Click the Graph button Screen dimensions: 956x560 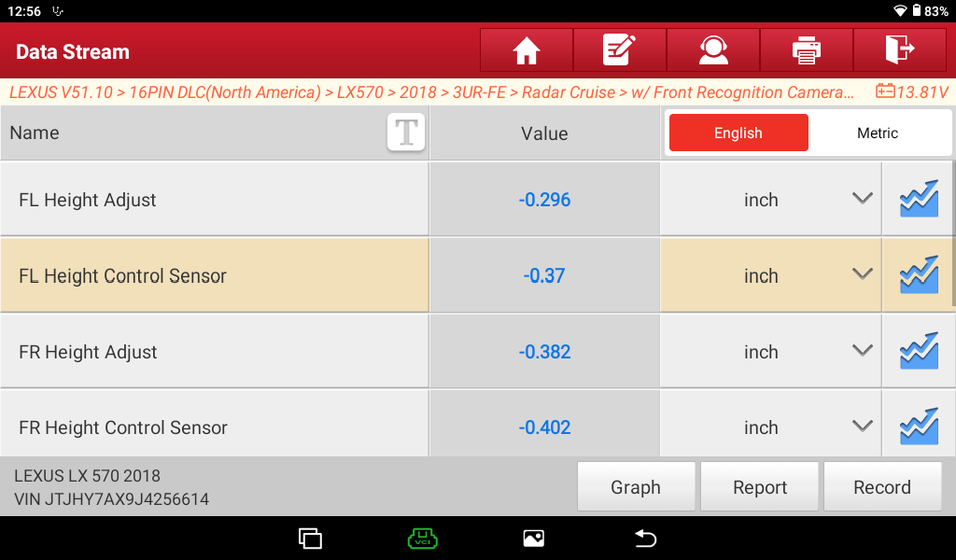click(x=636, y=487)
